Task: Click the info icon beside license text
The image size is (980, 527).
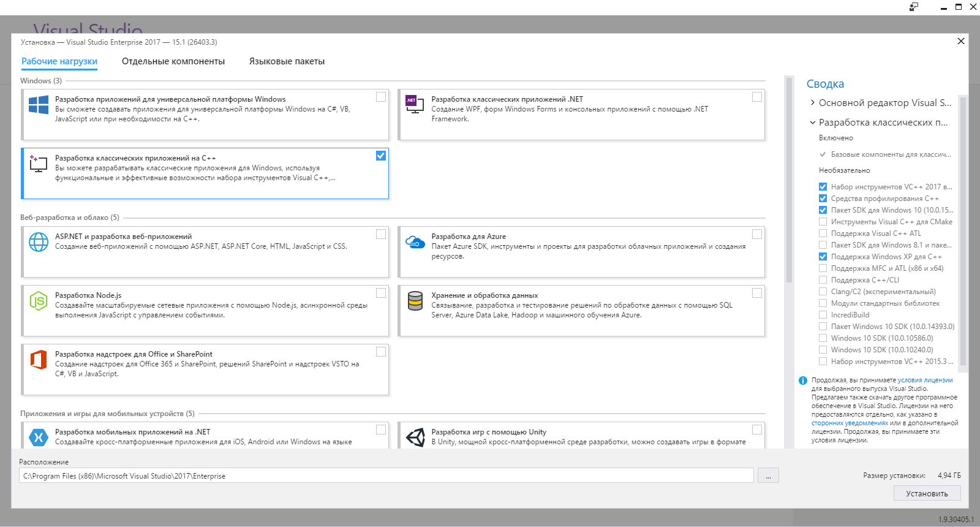Action: (803, 381)
